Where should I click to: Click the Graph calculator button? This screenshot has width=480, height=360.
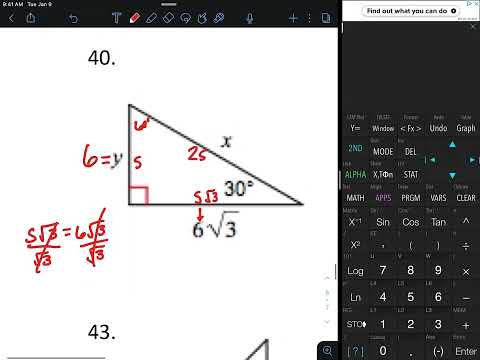pos(466,128)
